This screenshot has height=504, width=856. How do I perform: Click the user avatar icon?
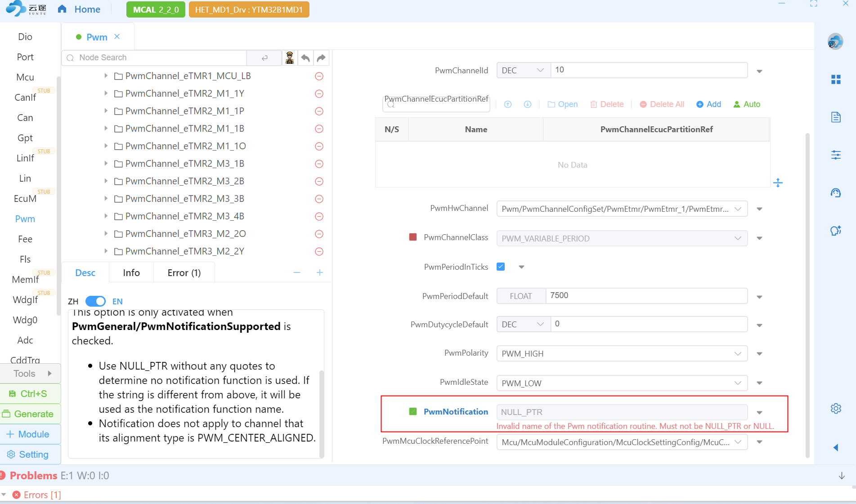[835, 42]
